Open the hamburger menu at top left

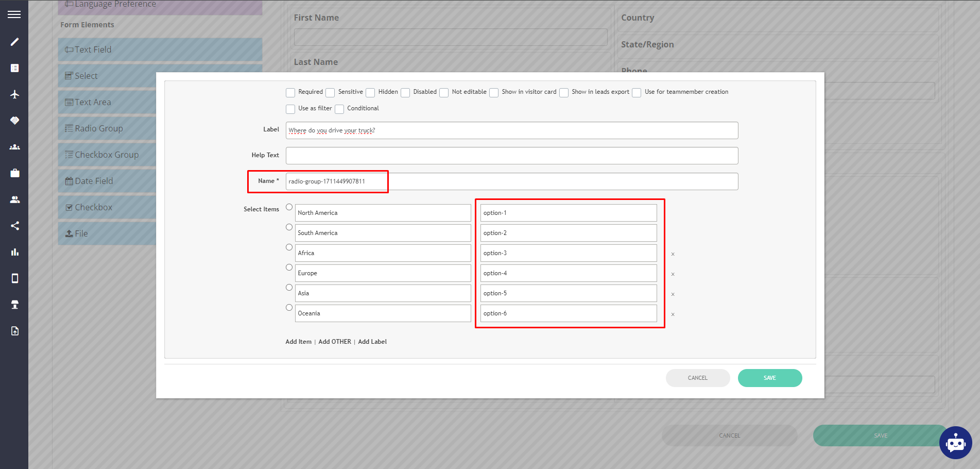pyautogui.click(x=14, y=14)
